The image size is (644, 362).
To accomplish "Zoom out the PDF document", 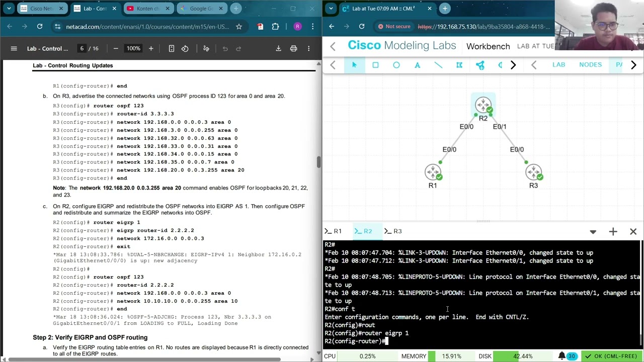I will coord(116,48).
